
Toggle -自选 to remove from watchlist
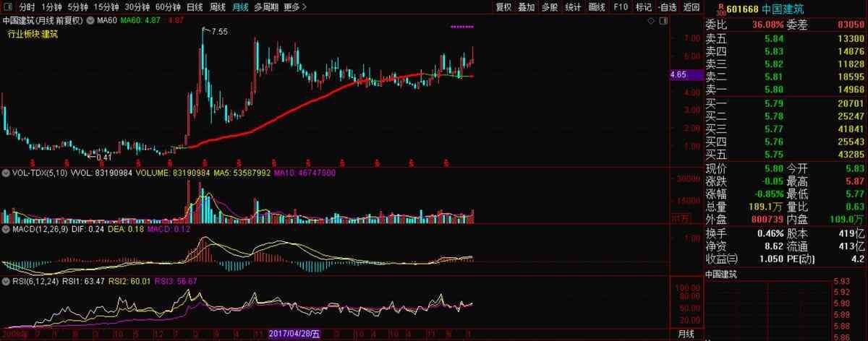(x=667, y=7)
